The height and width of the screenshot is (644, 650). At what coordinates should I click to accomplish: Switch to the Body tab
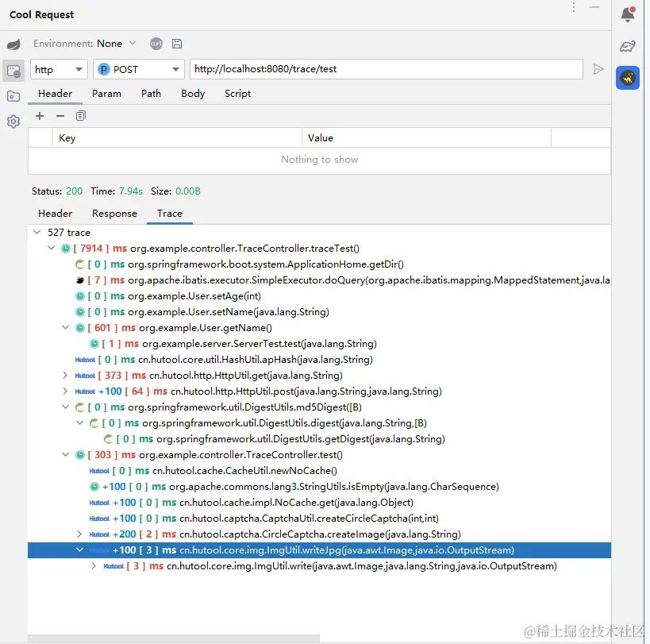coord(193,94)
